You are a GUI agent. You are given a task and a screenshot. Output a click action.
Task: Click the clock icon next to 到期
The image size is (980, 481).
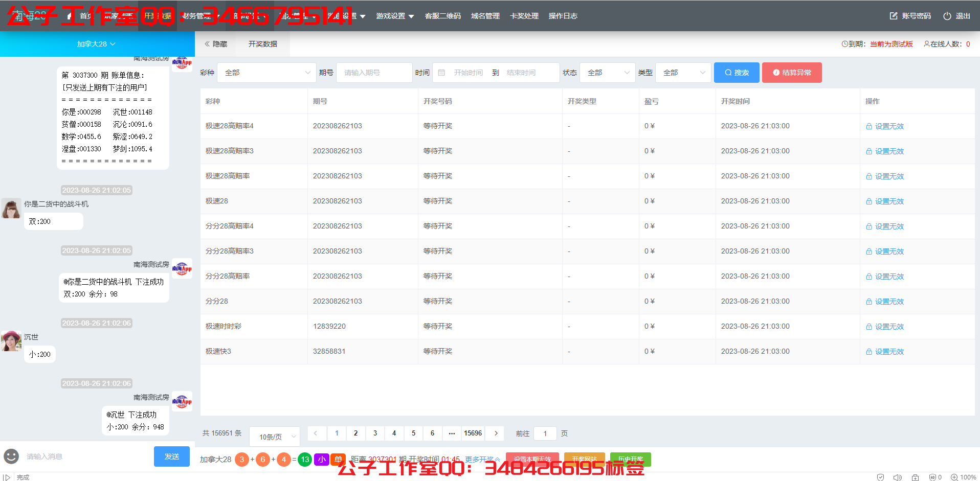point(845,44)
